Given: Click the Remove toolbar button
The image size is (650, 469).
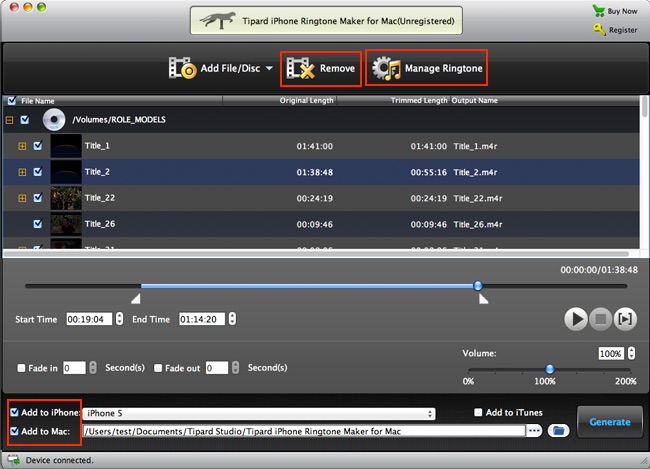Looking at the screenshot, I should [x=321, y=68].
